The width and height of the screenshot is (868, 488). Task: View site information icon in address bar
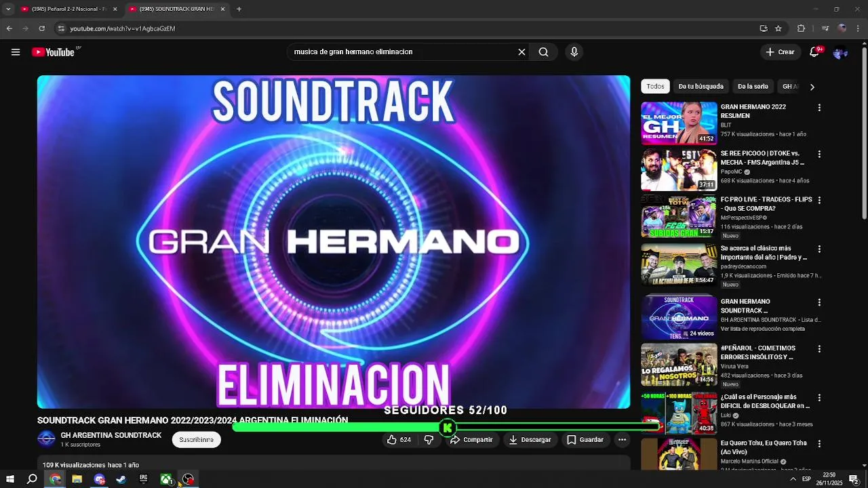tap(61, 28)
